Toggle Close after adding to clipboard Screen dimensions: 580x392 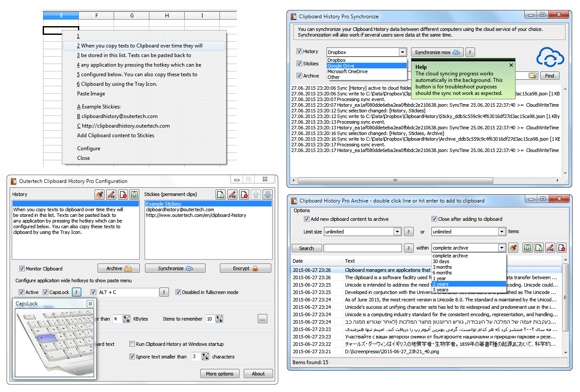(434, 219)
